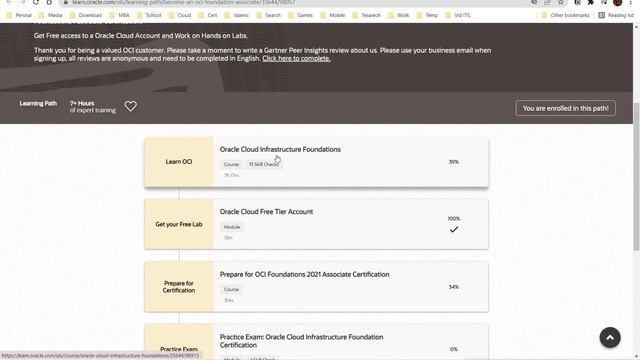640x360 pixels.
Task: Click the browser forward arrow
Action: tap(22, 2)
